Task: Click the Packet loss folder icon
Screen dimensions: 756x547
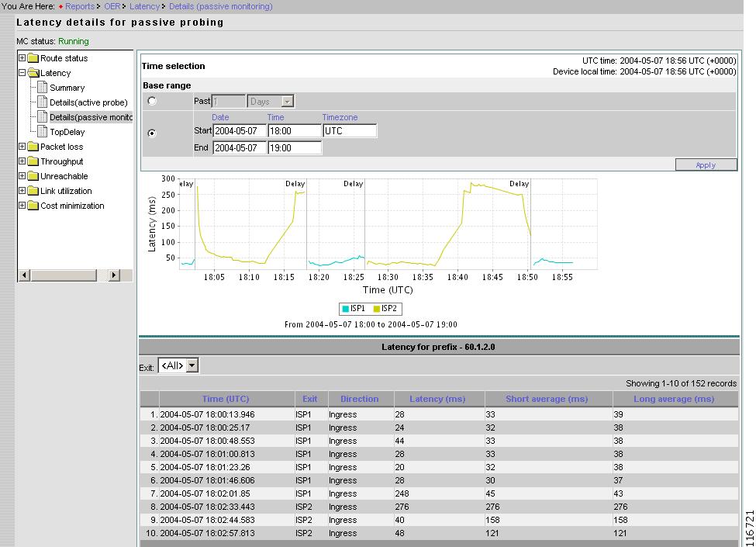Action: click(33, 147)
